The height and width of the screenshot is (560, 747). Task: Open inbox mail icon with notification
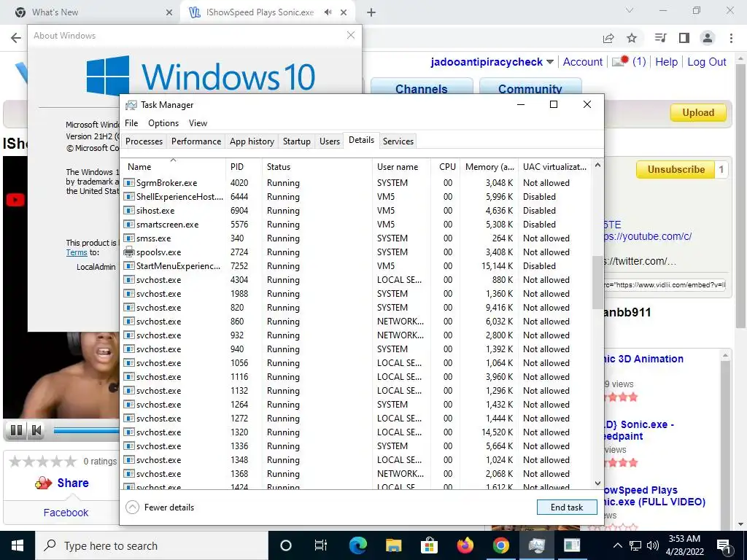620,61
